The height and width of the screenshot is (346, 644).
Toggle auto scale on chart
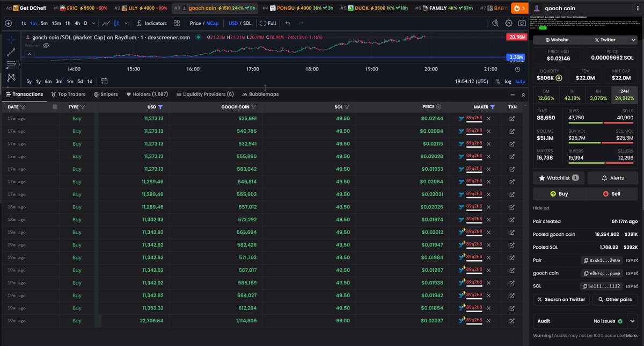pos(520,81)
